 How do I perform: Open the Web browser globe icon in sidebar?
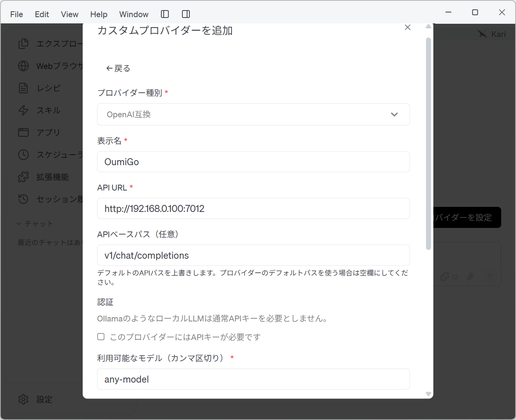23,66
